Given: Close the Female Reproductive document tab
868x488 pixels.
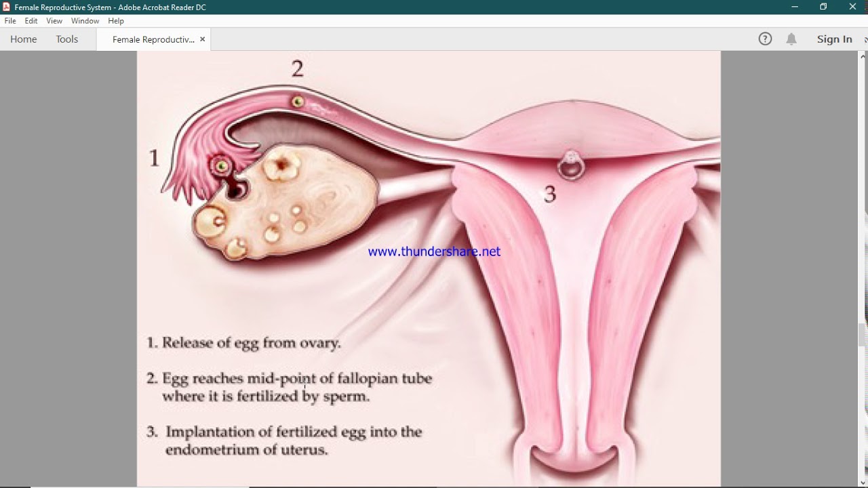Looking at the screenshot, I should [202, 39].
